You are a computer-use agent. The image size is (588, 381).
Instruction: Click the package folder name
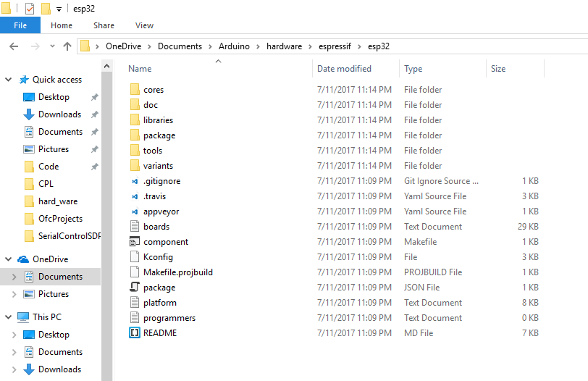[159, 135]
